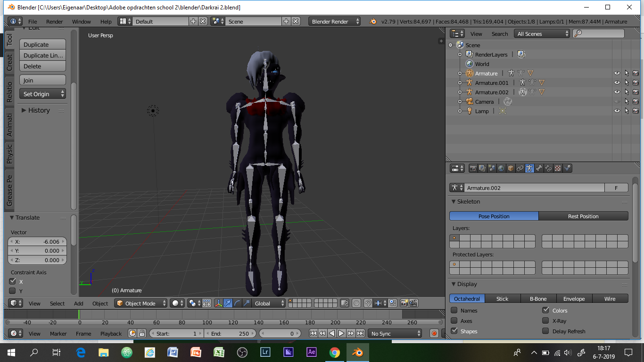644x362 pixels.
Task: Select the translate manipulator arrow
Action: 228,304
